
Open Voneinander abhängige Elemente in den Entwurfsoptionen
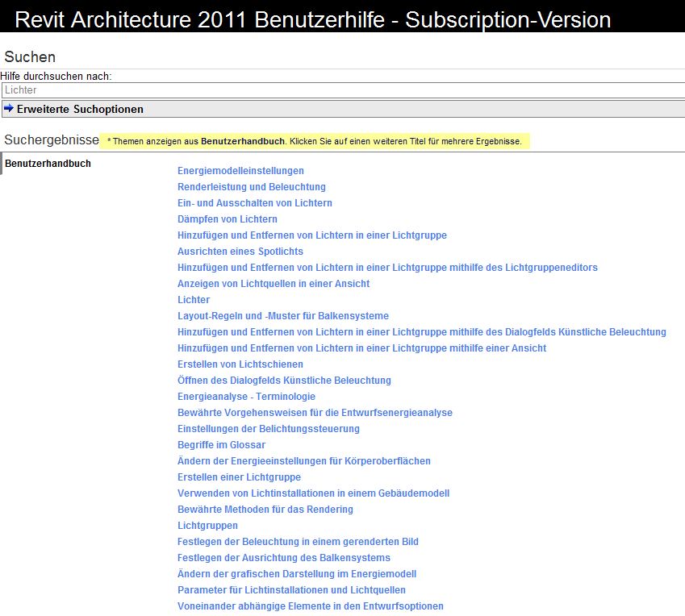pyautogui.click(x=310, y=607)
